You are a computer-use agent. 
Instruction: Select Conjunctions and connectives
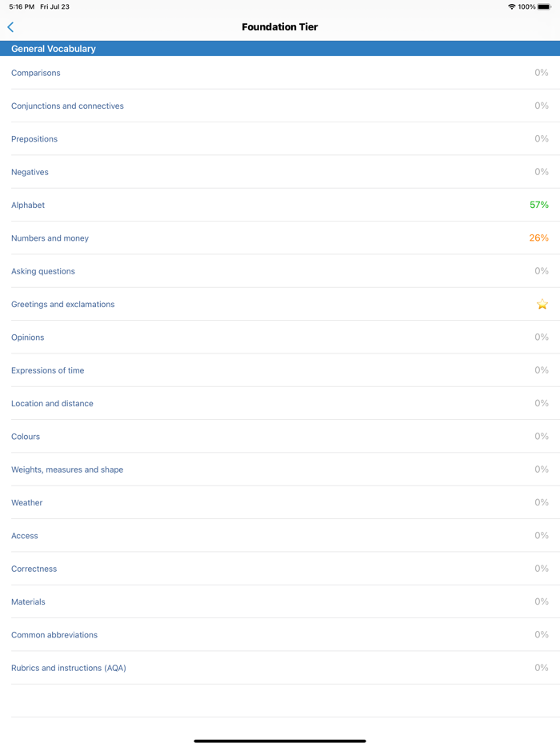pos(67,106)
